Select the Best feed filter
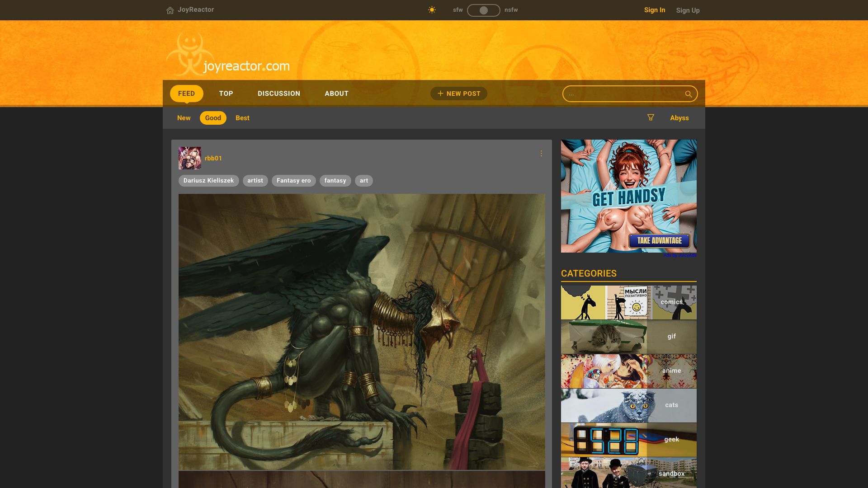The image size is (868, 488). (x=242, y=118)
